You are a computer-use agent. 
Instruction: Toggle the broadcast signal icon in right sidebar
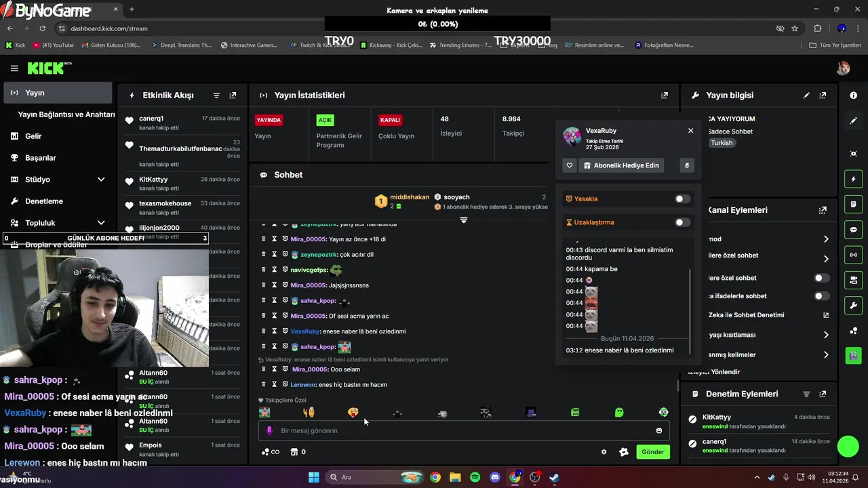pyautogui.click(x=853, y=255)
